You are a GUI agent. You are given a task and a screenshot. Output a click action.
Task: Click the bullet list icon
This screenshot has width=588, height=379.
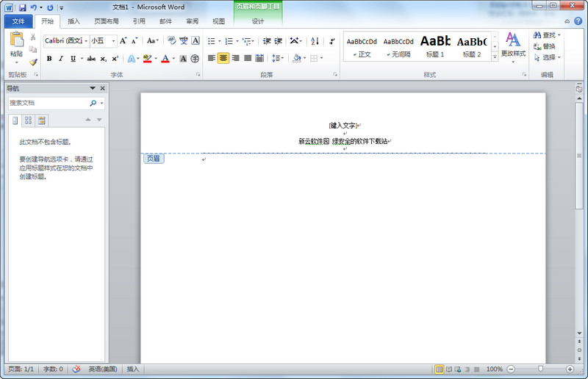211,41
